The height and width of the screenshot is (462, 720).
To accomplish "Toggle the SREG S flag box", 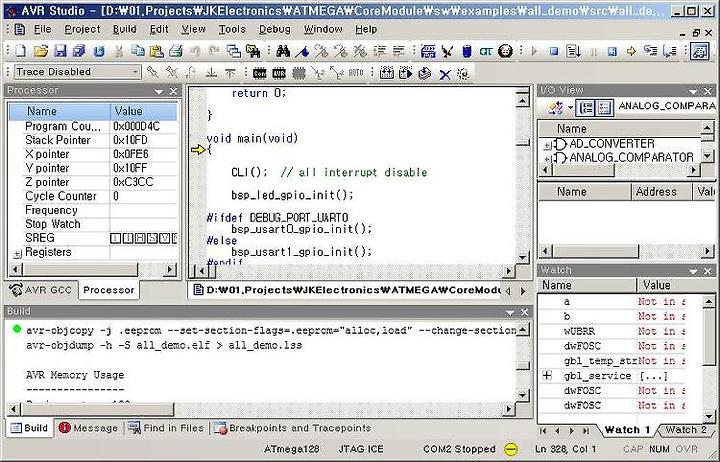I will coord(152,238).
